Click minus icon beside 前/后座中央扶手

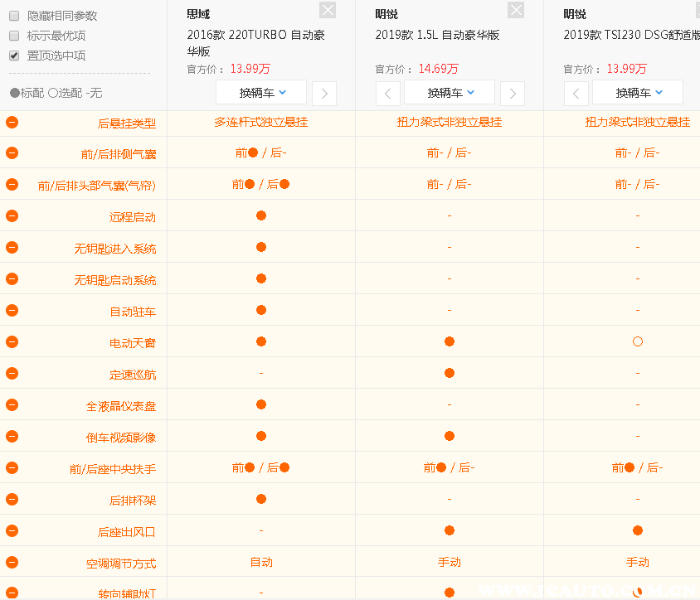tap(12, 467)
